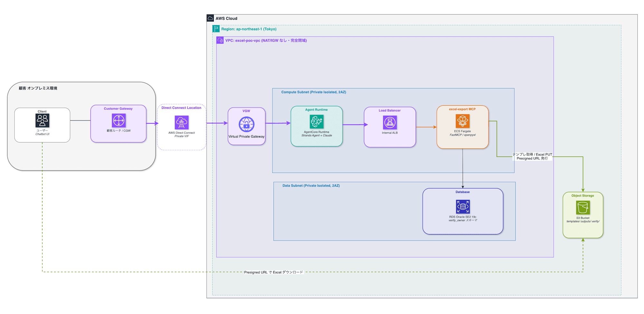The image size is (644, 314).
Task: Click the VPC cloud icon
Action: tap(220, 40)
